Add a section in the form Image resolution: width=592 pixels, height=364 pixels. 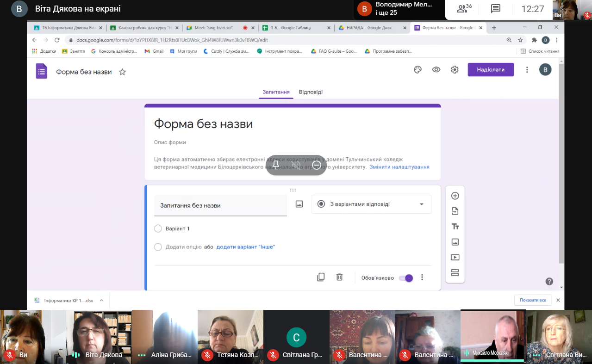point(455,273)
